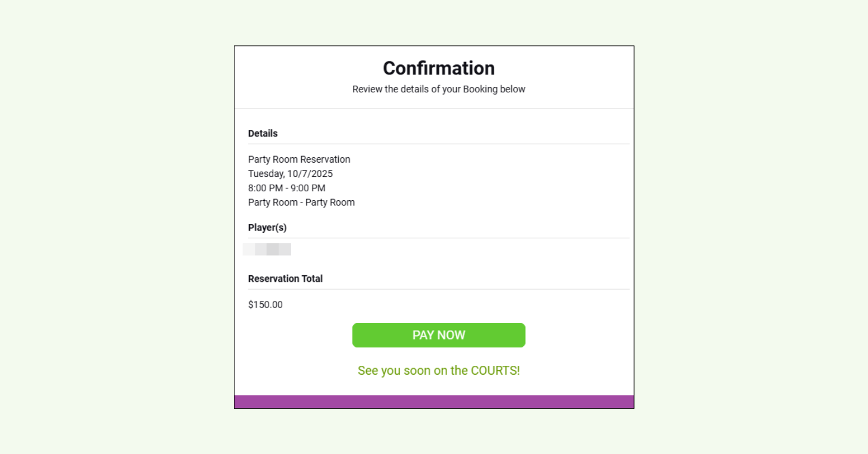Click the Player(s) section heading
The width and height of the screenshot is (868, 454).
[x=267, y=227]
